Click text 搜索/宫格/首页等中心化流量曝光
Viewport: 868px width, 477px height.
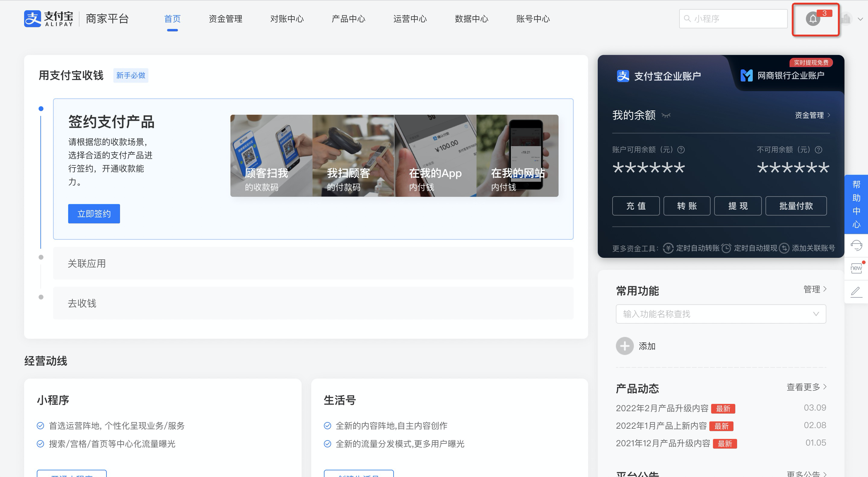112,444
